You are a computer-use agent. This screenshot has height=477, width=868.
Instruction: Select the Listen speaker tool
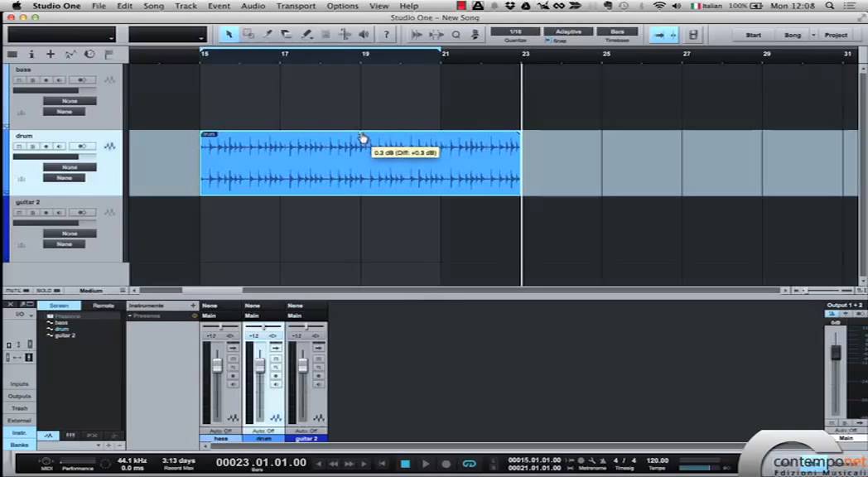point(364,35)
